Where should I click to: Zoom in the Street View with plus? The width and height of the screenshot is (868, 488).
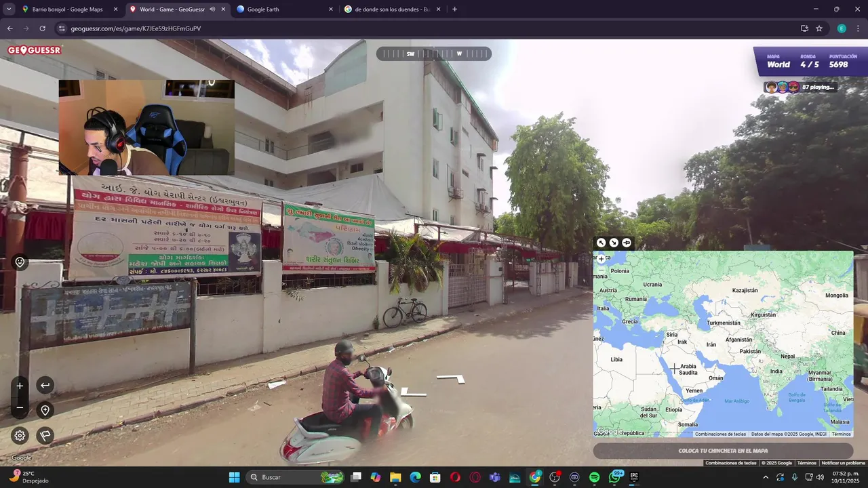pos(20,386)
